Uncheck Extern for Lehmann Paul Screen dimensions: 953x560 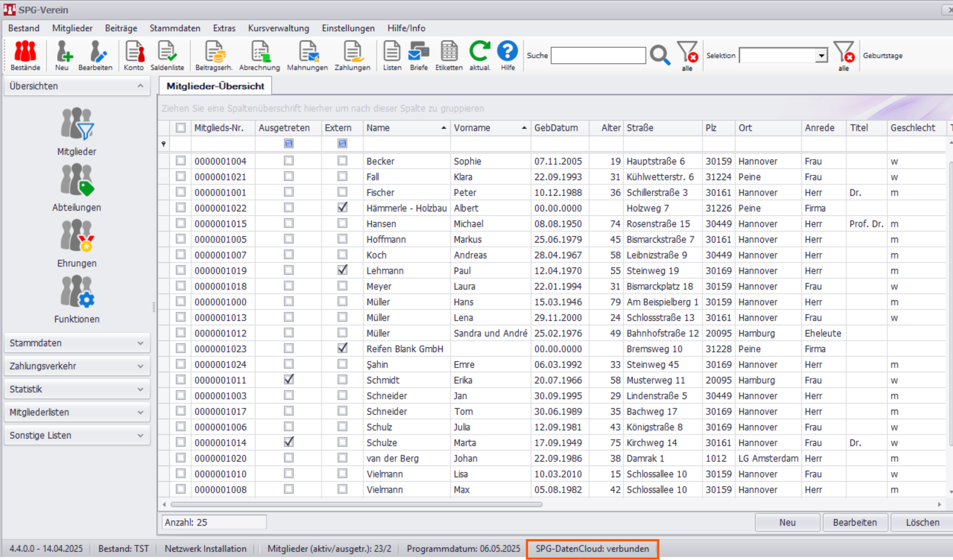click(x=342, y=270)
